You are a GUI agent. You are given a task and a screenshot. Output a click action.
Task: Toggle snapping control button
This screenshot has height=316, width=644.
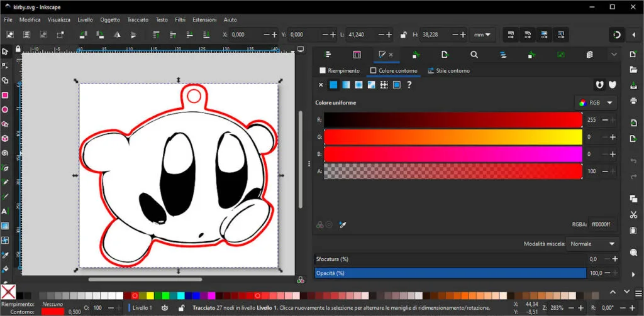[617, 35]
